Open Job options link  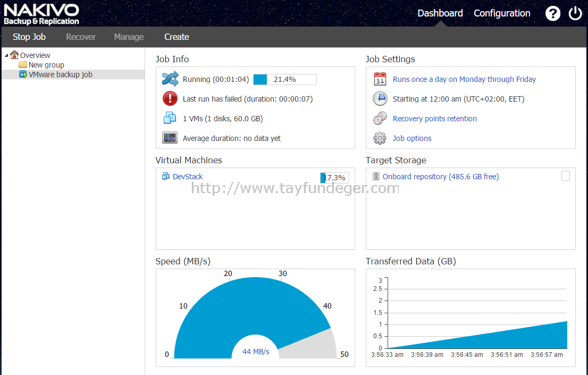tap(411, 138)
